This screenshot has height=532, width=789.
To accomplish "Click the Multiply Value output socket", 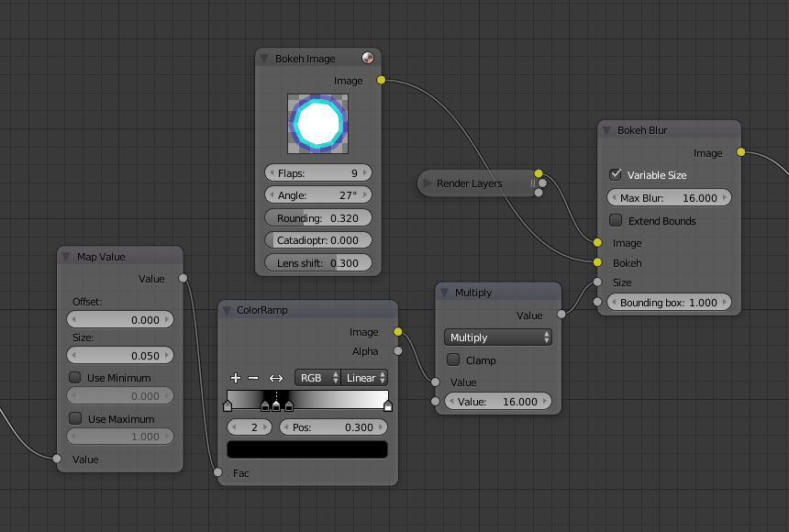I will (561, 315).
